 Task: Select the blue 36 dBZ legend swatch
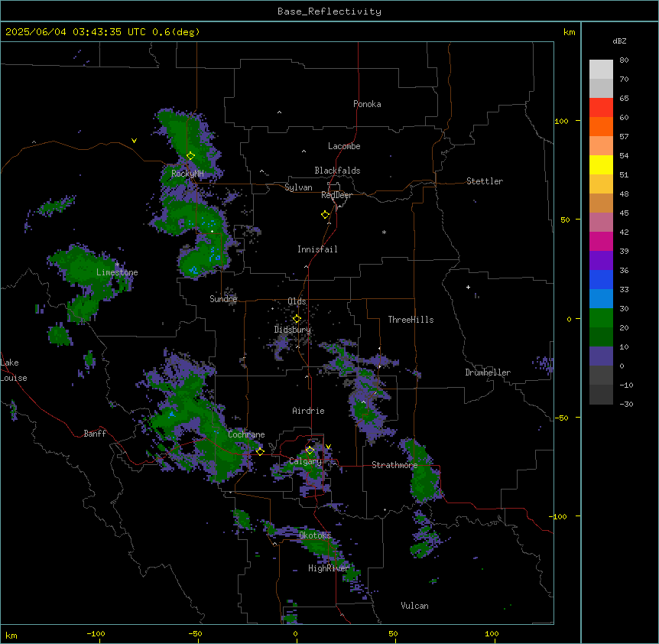coord(601,279)
